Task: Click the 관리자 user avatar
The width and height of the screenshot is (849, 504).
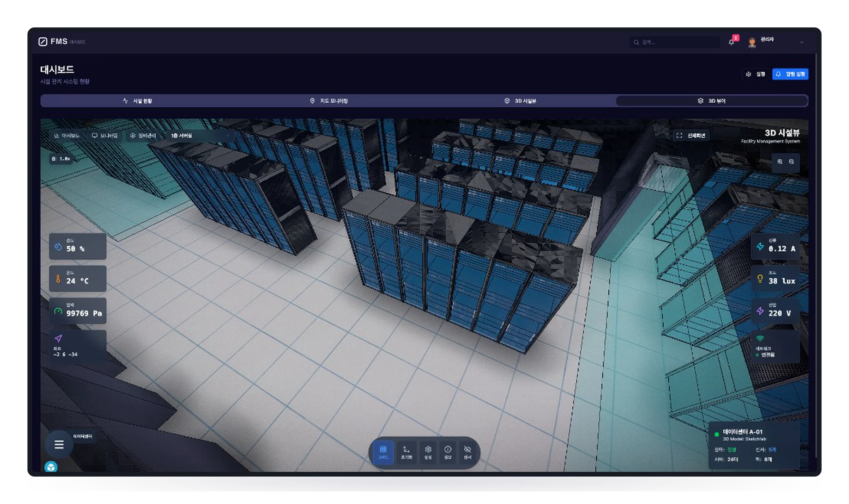Action: pyautogui.click(x=752, y=42)
